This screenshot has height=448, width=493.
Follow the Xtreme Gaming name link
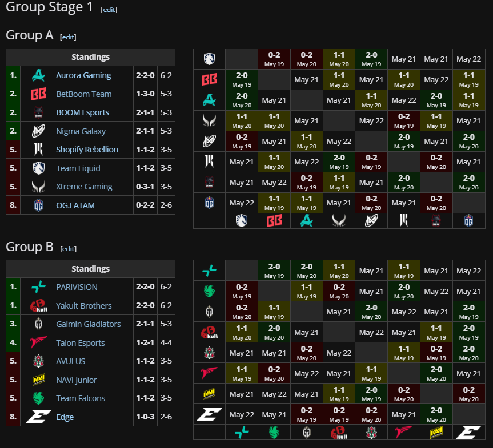click(x=84, y=187)
